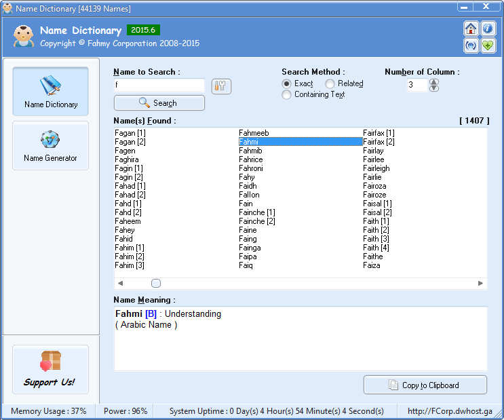Select the name Faghira
504x420 pixels.
(x=127, y=159)
